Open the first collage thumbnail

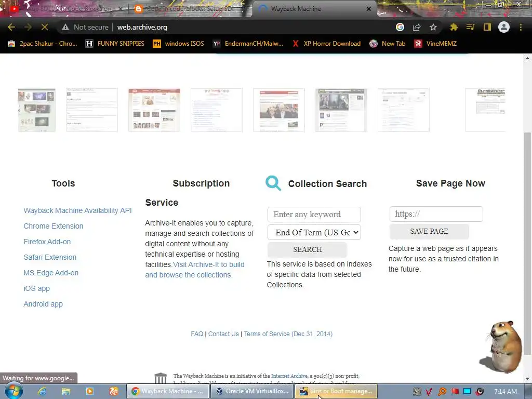(x=37, y=110)
